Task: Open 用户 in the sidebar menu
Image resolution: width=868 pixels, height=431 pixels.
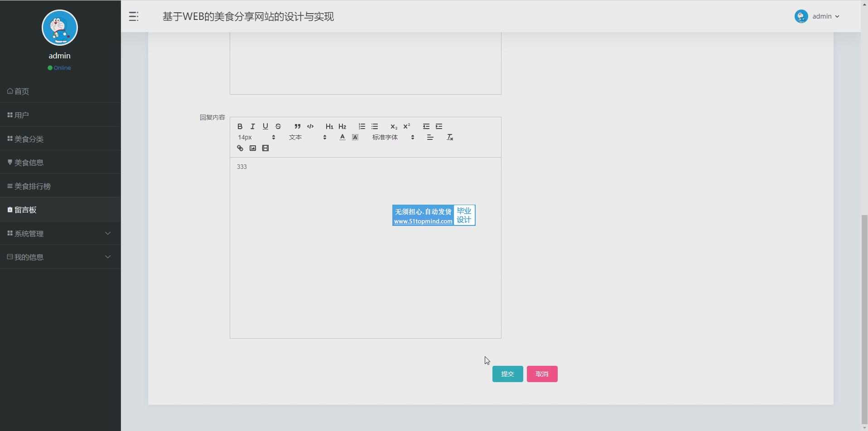Action: coord(60,115)
